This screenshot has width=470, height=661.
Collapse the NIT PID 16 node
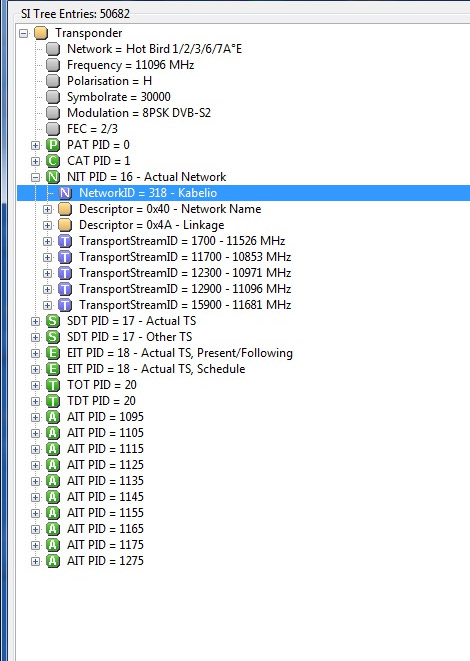(x=35, y=177)
